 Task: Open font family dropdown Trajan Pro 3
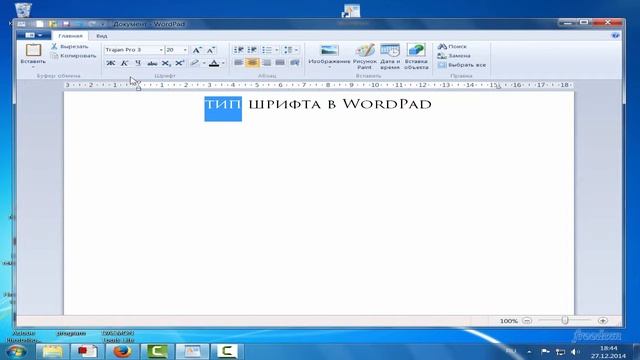tap(161, 50)
